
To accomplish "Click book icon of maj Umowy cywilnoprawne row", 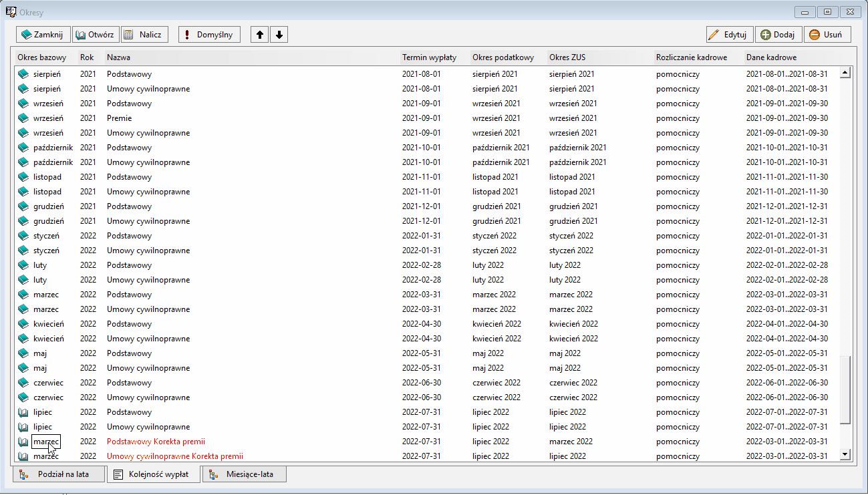I will pyautogui.click(x=23, y=368).
